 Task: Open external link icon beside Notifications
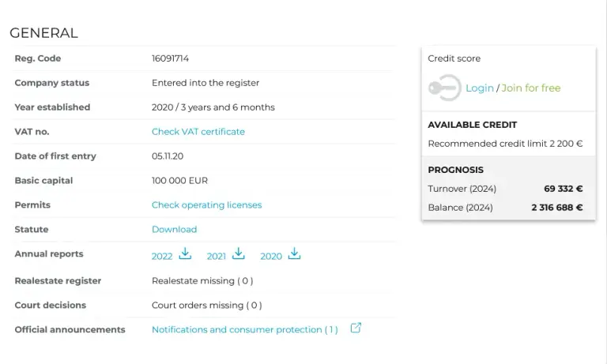coord(356,328)
